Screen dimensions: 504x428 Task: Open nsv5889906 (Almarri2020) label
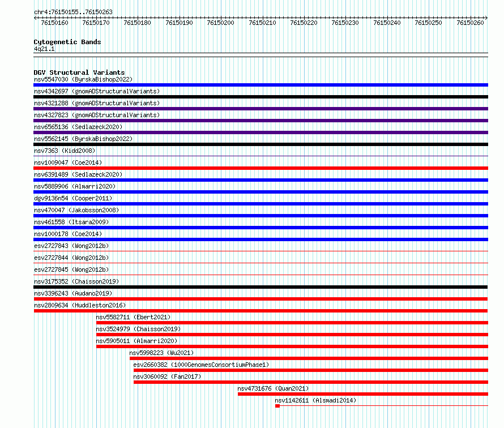tap(75, 186)
